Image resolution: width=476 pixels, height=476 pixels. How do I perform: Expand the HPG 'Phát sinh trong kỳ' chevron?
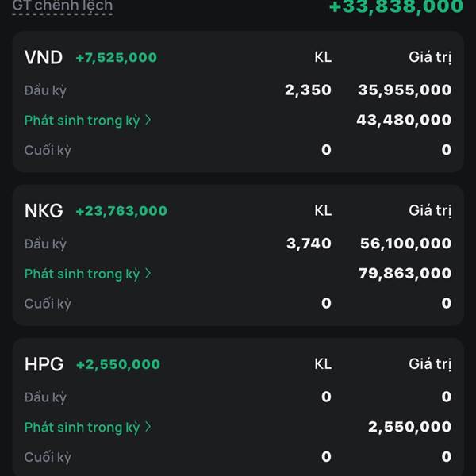click(x=148, y=427)
